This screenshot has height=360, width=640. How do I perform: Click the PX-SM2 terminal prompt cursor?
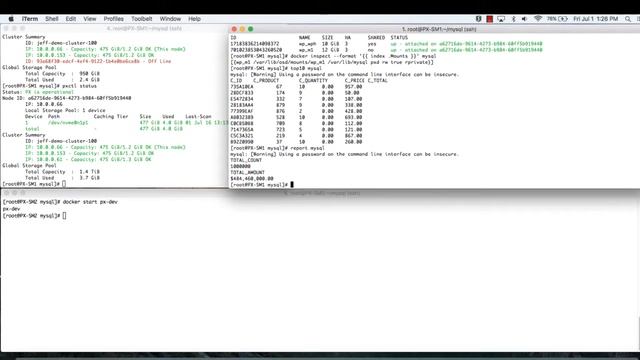64,216
